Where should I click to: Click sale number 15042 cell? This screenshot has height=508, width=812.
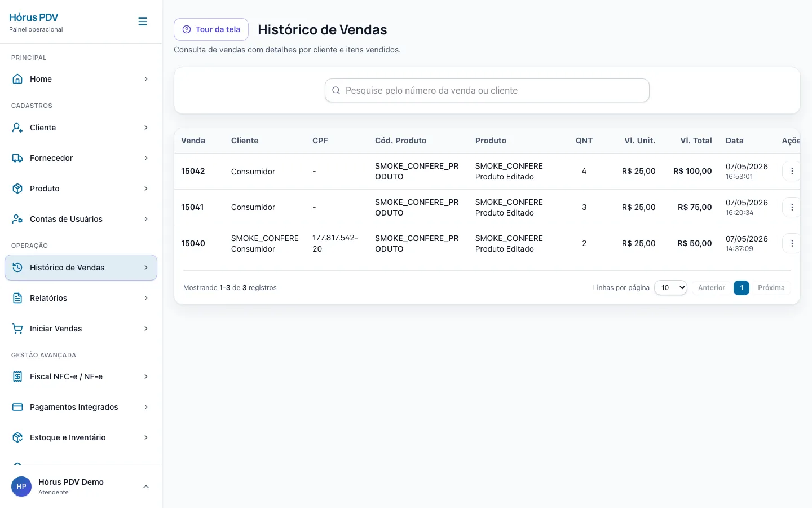coord(193,171)
